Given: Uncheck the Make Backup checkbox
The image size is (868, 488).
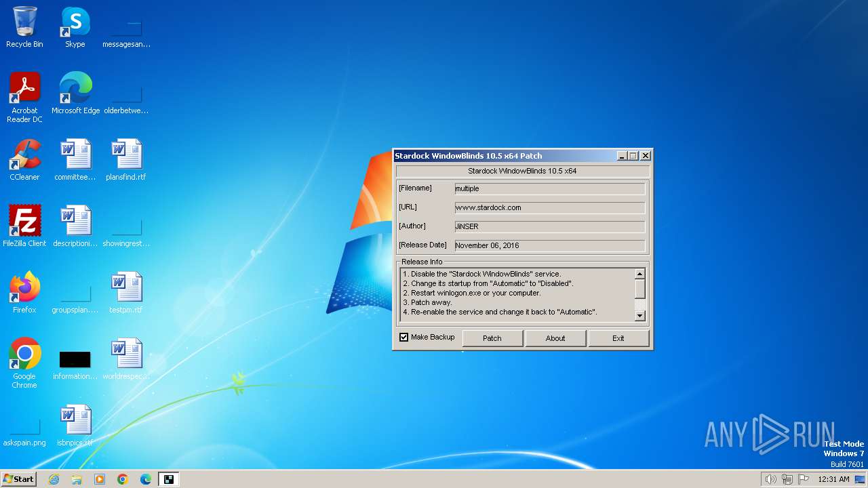Looking at the screenshot, I should [404, 337].
